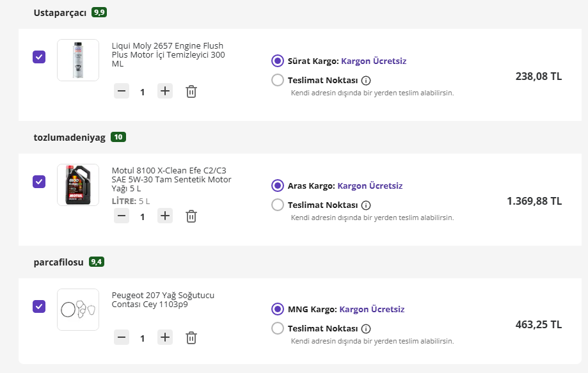Trash the Peugeot 207 gasket item
588x373 pixels.
pyautogui.click(x=191, y=338)
